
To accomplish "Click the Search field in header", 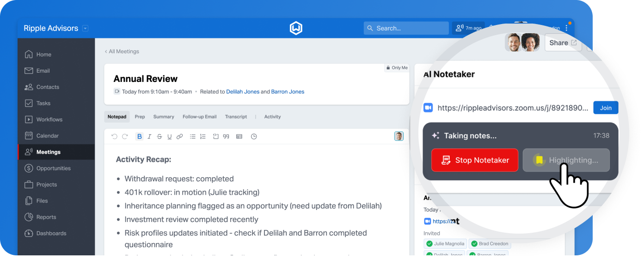I will 406,28.
